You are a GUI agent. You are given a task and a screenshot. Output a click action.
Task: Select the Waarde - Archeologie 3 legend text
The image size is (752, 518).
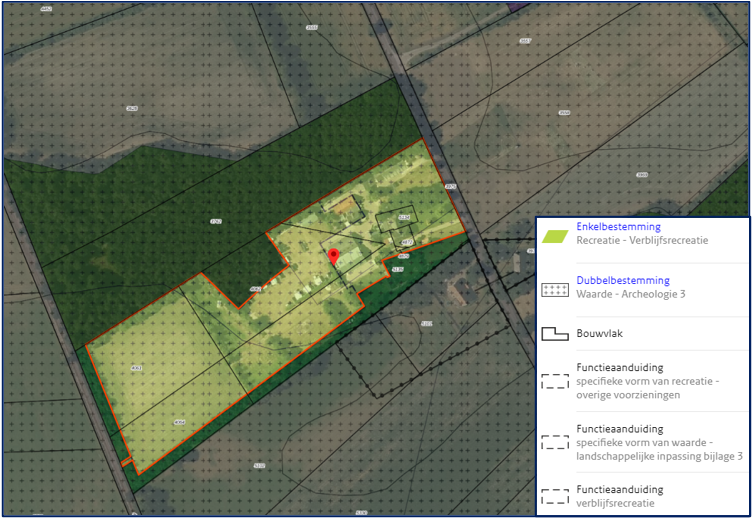coord(631,294)
